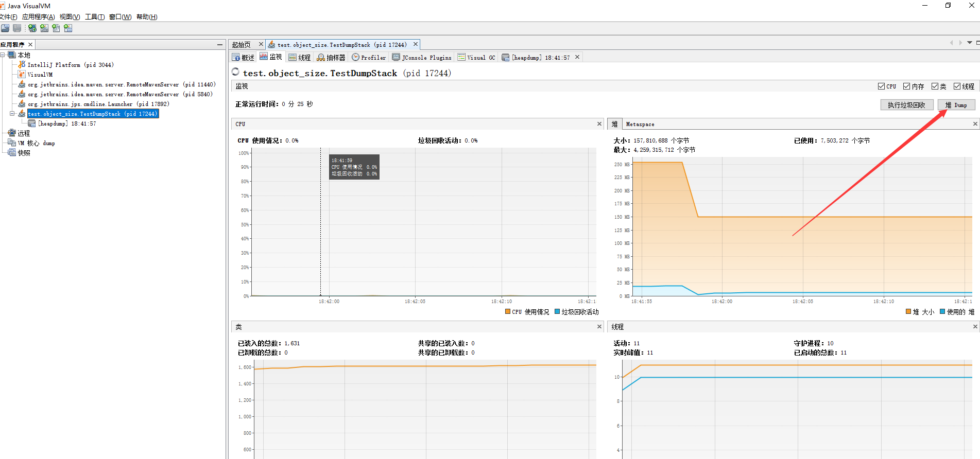Open the 窗口 menu
Screen dimensions: 980x459
[x=120, y=17]
